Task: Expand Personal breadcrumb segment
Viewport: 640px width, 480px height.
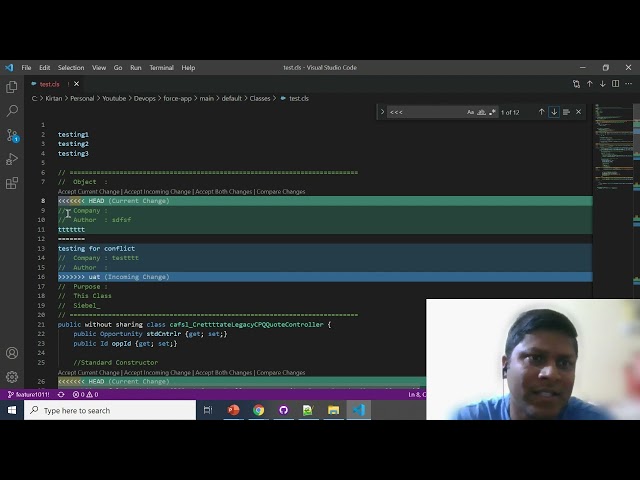Action: click(x=82, y=98)
